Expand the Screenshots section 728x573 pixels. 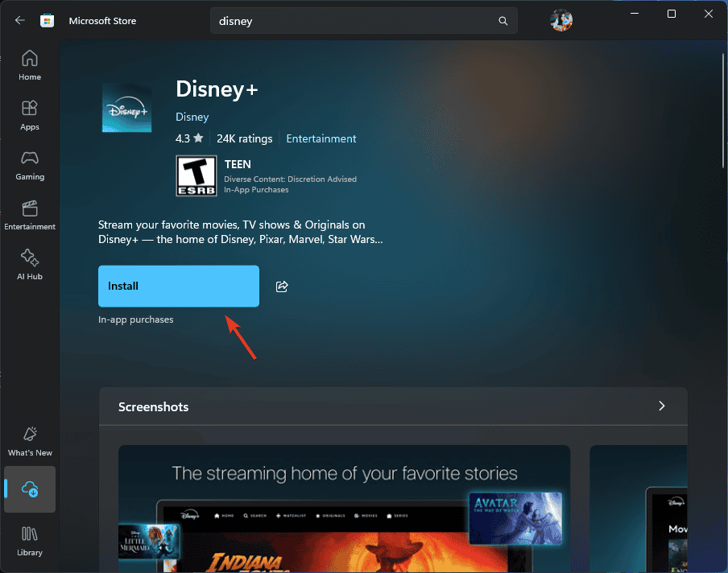pyautogui.click(x=661, y=406)
